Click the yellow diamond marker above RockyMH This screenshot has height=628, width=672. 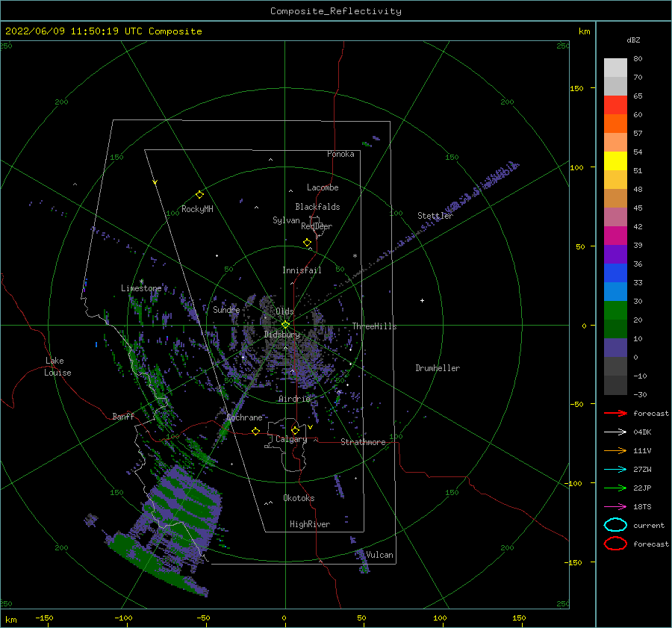coord(199,195)
